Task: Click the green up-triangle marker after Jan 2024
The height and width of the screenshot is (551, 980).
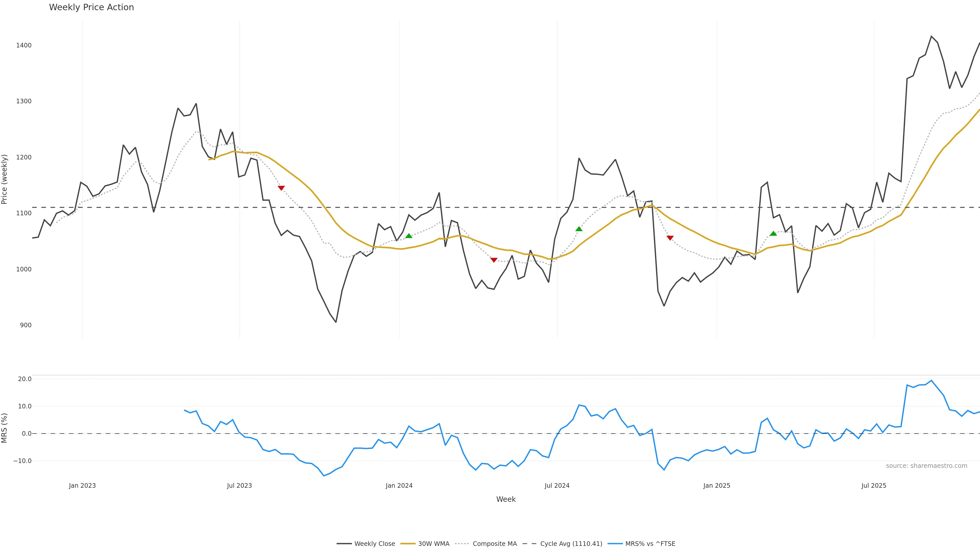Action: pos(409,236)
